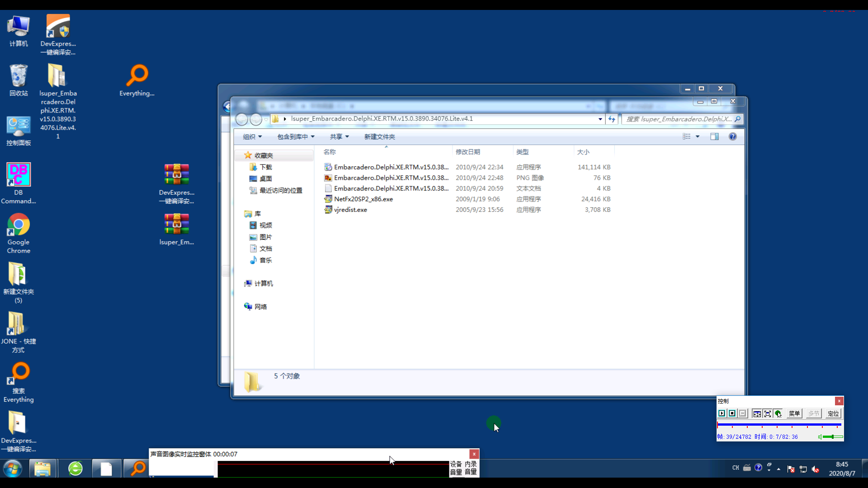Adjust green volume slider in control panel
The height and width of the screenshot is (488, 868).
pyautogui.click(x=833, y=437)
